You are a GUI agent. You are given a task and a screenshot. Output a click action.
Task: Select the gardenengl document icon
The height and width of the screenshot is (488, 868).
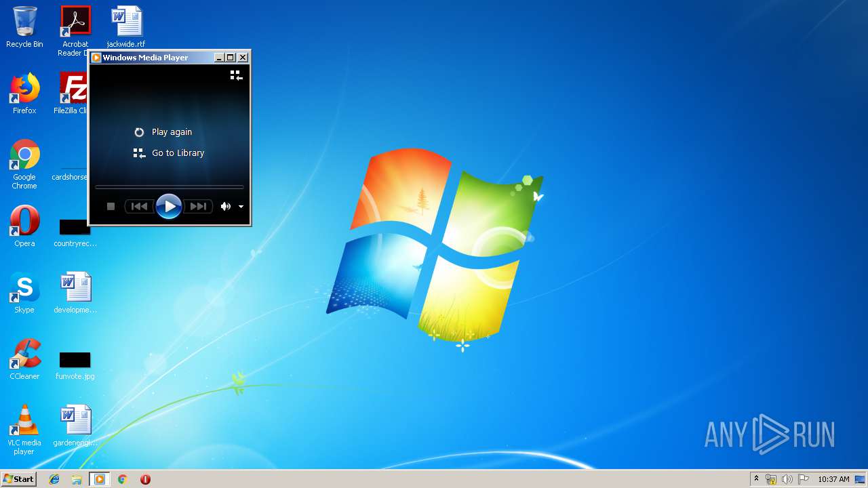pyautogui.click(x=75, y=426)
